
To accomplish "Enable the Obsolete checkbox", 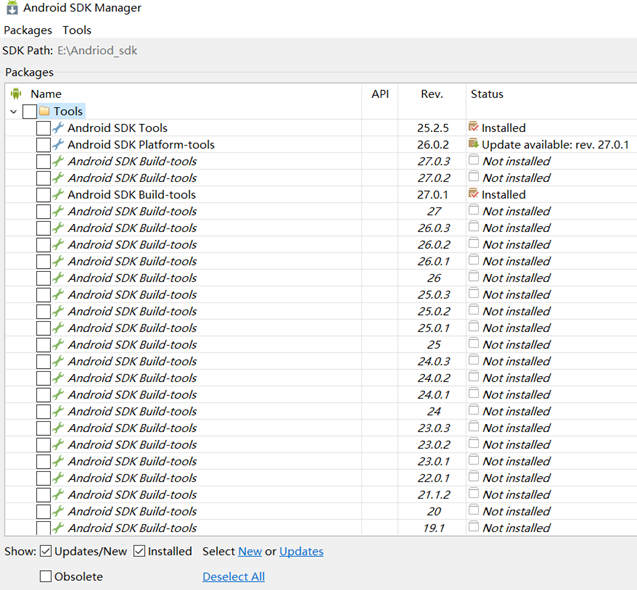I will tap(46, 576).
